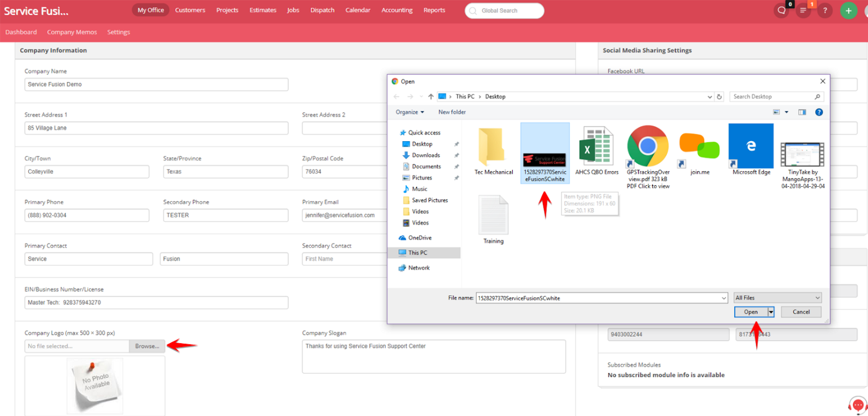The height and width of the screenshot is (416, 868).
Task: Select the 1528297370ServiceFusionSCwhite image file
Action: tap(545, 153)
